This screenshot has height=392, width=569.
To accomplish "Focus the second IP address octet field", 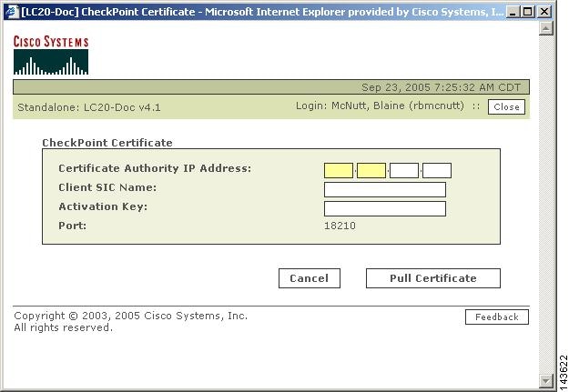I will tap(371, 170).
